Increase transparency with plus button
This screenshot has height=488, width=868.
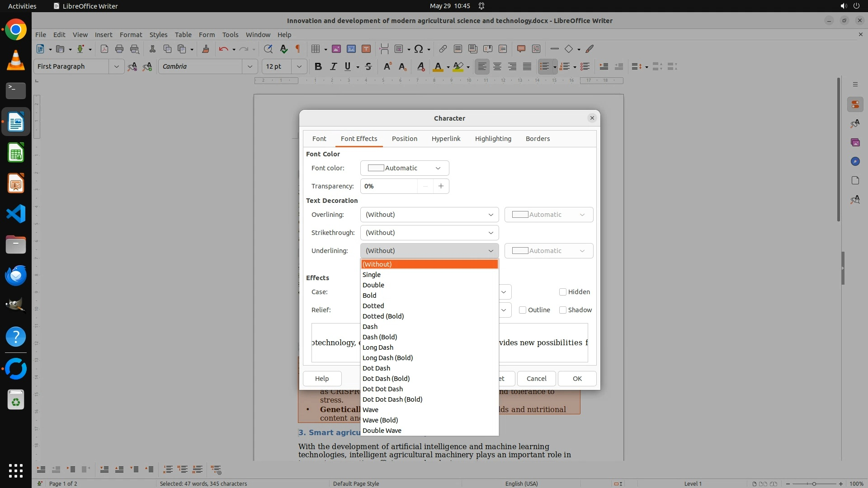pyautogui.click(x=441, y=186)
